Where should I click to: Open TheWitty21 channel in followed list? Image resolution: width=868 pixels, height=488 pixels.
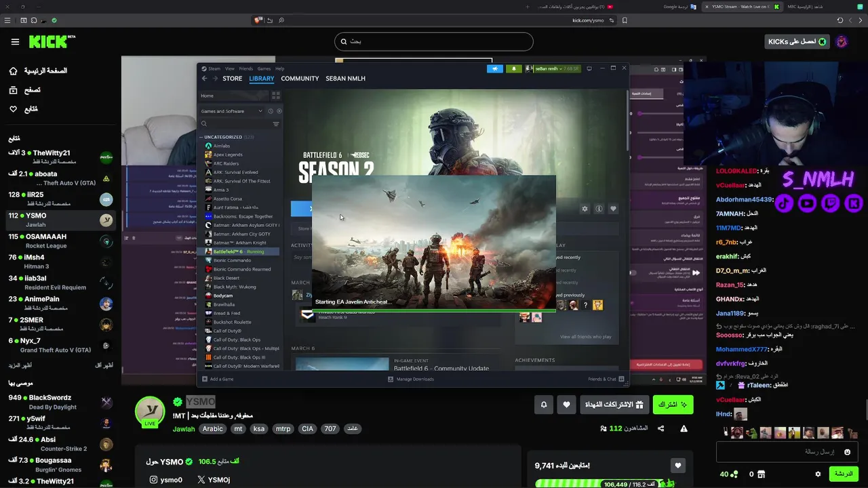[60, 157]
